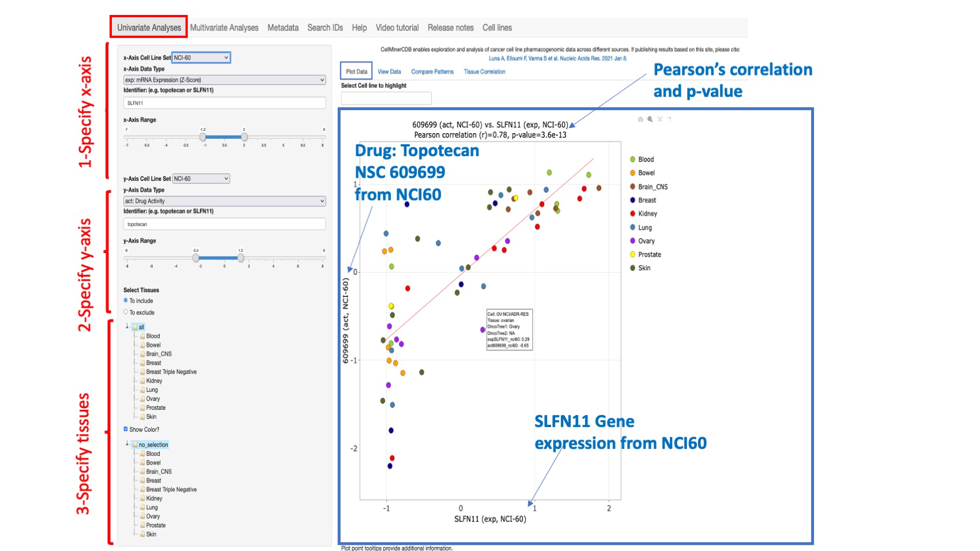Click the Blood folder icon in the tissue tree
The height and width of the screenshot is (551, 980).
[142, 336]
